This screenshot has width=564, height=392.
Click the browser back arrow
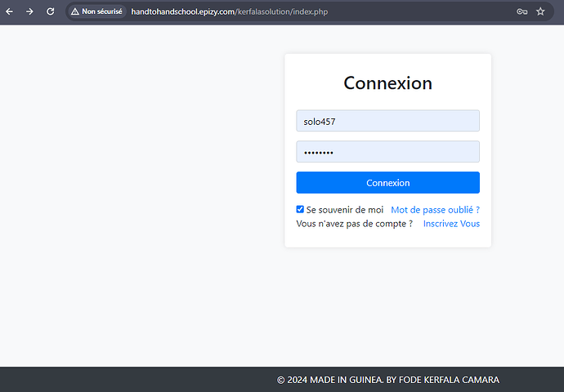click(x=10, y=11)
